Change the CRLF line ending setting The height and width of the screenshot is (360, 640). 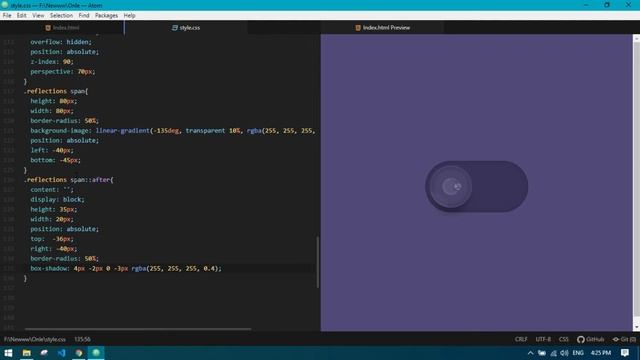click(x=521, y=339)
